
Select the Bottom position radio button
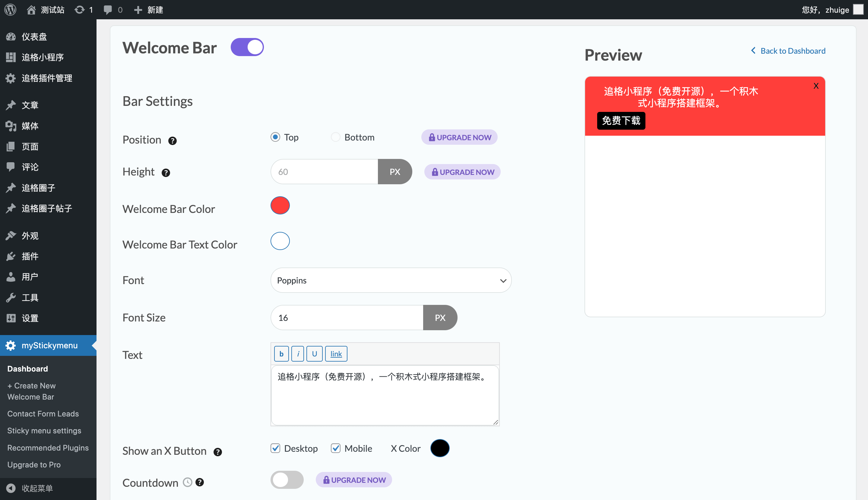click(335, 137)
